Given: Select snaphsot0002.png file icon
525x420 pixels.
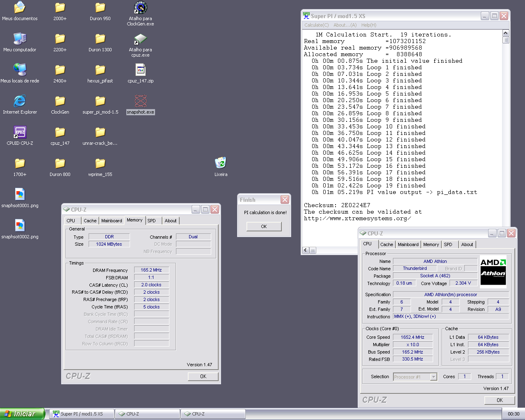Looking at the screenshot, I should click(20, 229).
